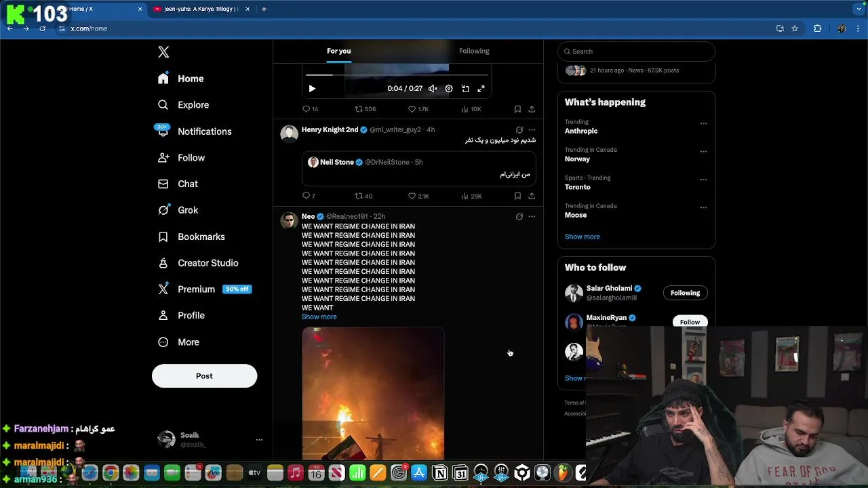Open Explore in the sidebar
Image resolution: width=868 pixels, height=488 pixels.
pos(183,105)
